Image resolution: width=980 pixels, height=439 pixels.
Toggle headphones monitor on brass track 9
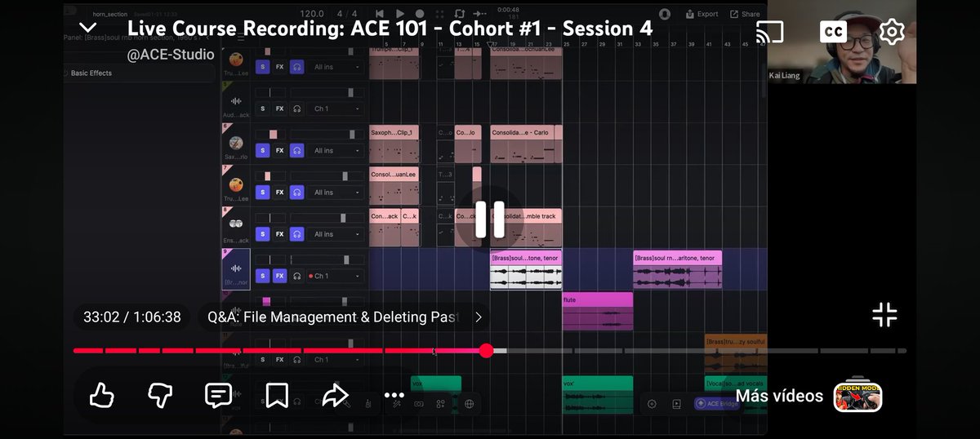point(297,276)
